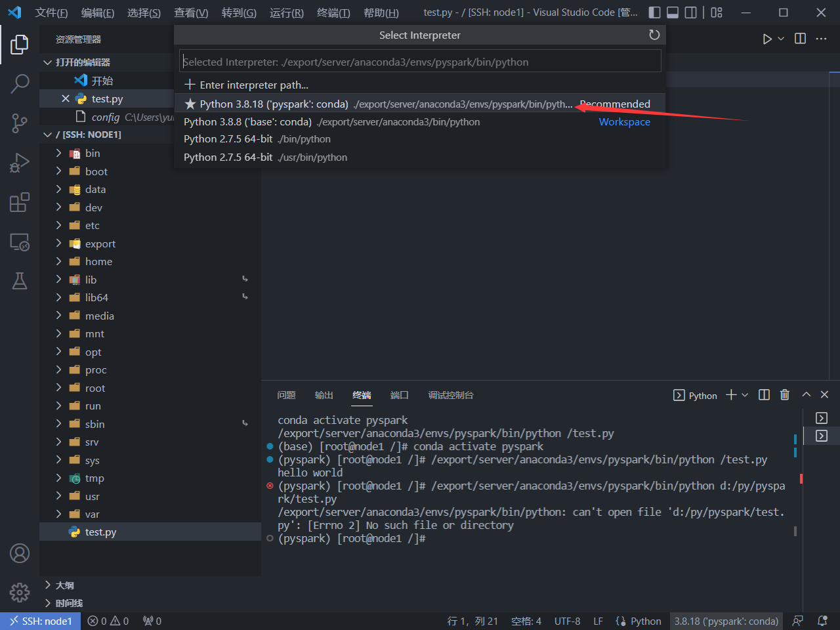Click the Manage gear icon
The height and width of the screenshot is (630, 840).
tap(20, 593)
